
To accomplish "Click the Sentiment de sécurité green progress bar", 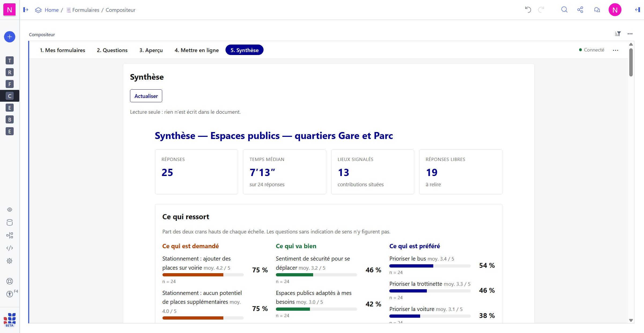I will (316, 275).
